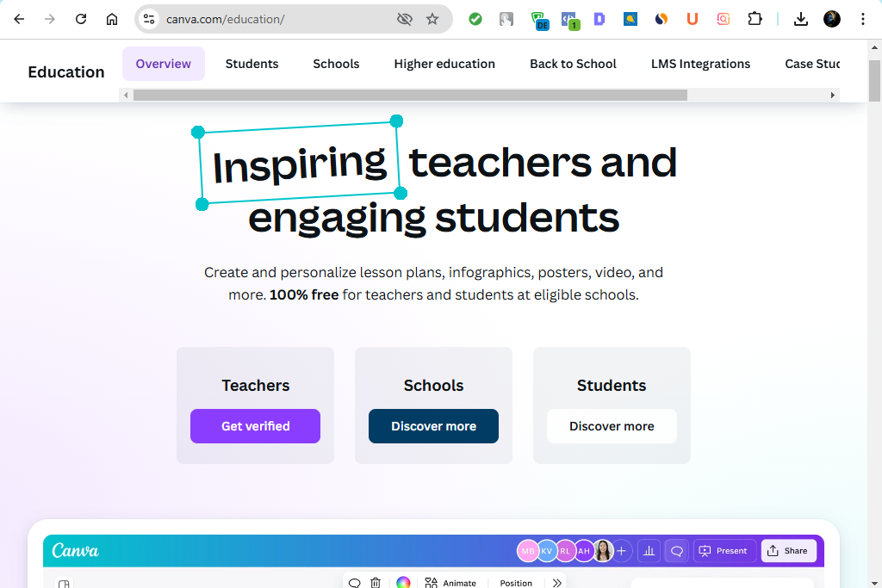Viewport: 882px width, 588px height.
Task: Open the browser extensions puzzle-piece menu
Action: coord(754,19)
